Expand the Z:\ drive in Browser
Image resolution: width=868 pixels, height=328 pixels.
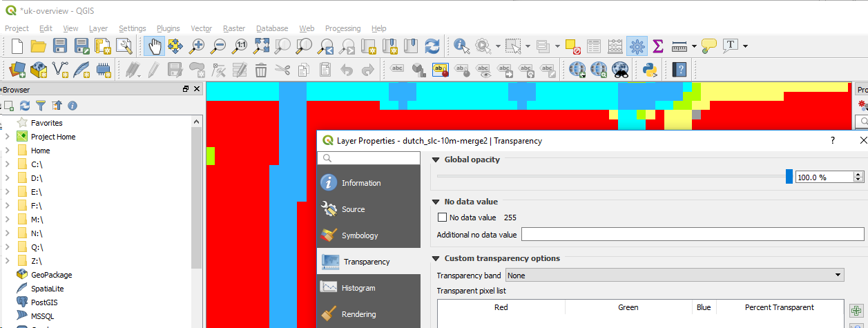tap(7, 261)
